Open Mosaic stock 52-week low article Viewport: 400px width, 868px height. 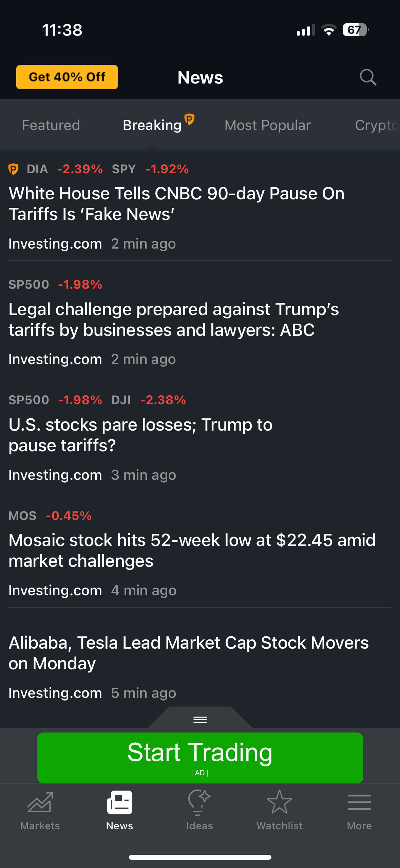tap(192, 550)
